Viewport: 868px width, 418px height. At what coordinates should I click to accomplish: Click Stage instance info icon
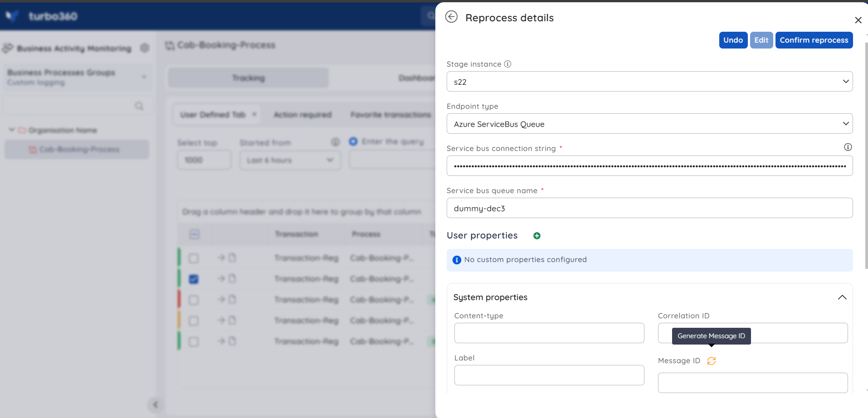pos(508,64)
